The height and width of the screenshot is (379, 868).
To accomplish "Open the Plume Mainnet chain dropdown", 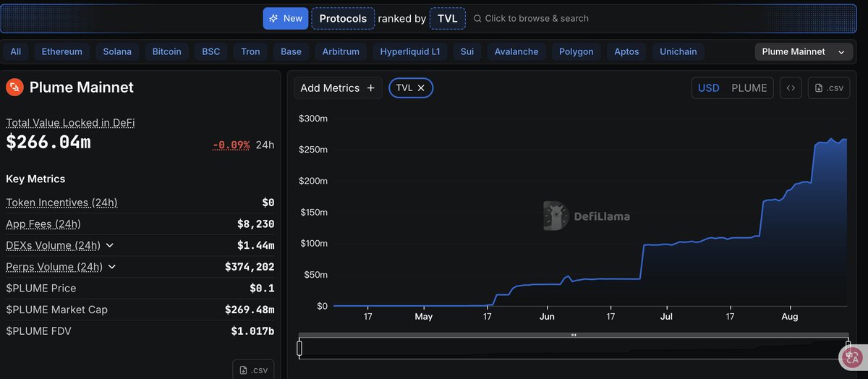I will pos(803,51).
